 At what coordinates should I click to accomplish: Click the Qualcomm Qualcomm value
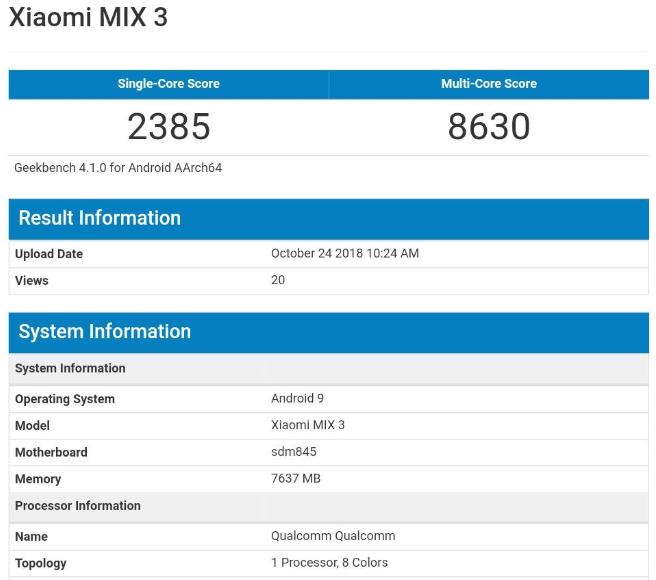tap(333, 536)
